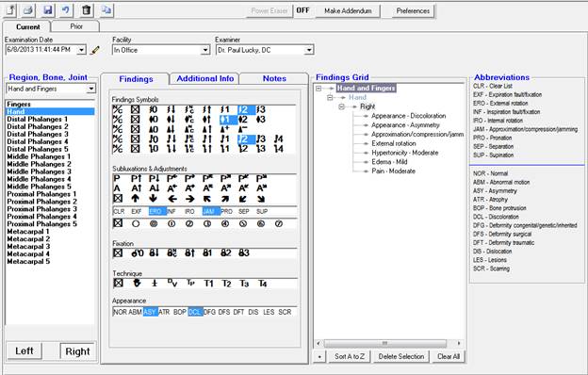Select the hand icon in Technique row
Viewport: 588px width, 375px height.
(137, 283)
